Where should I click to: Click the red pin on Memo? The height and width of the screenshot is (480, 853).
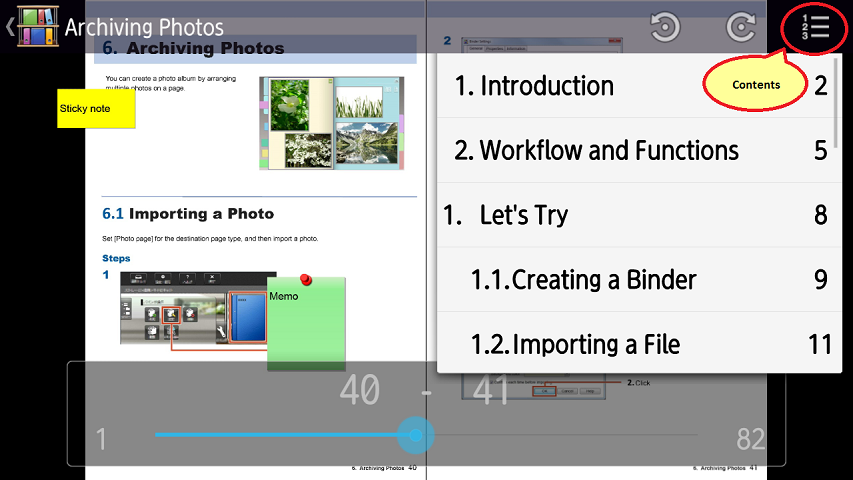point(306,280)
